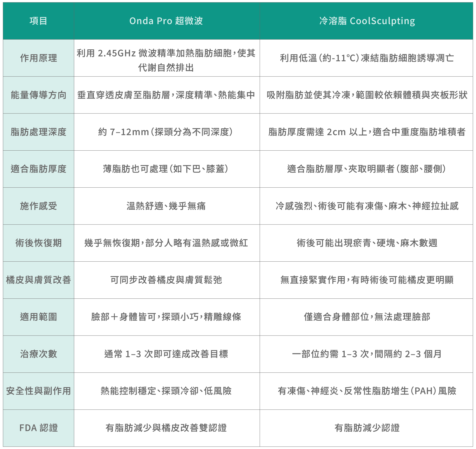Select the 施作感受 row label
This screenshot has height=449, width=476.
point(38,206)
